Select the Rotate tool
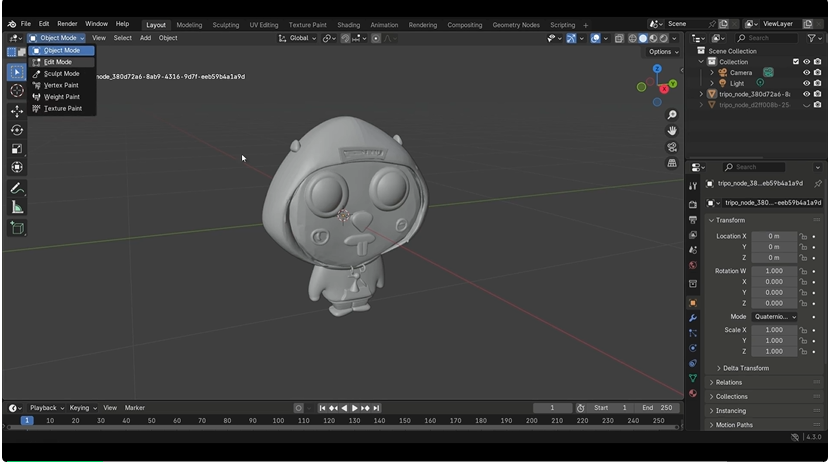The height and width of the screenshot is (464, 831). [x=17, y=130]
